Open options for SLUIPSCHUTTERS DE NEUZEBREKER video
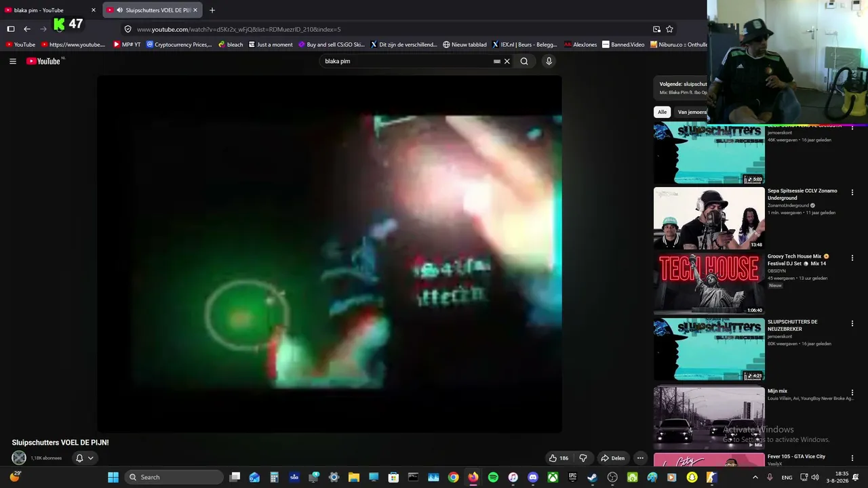The height and width of the screenshot is (488, 868). [852, 324]
